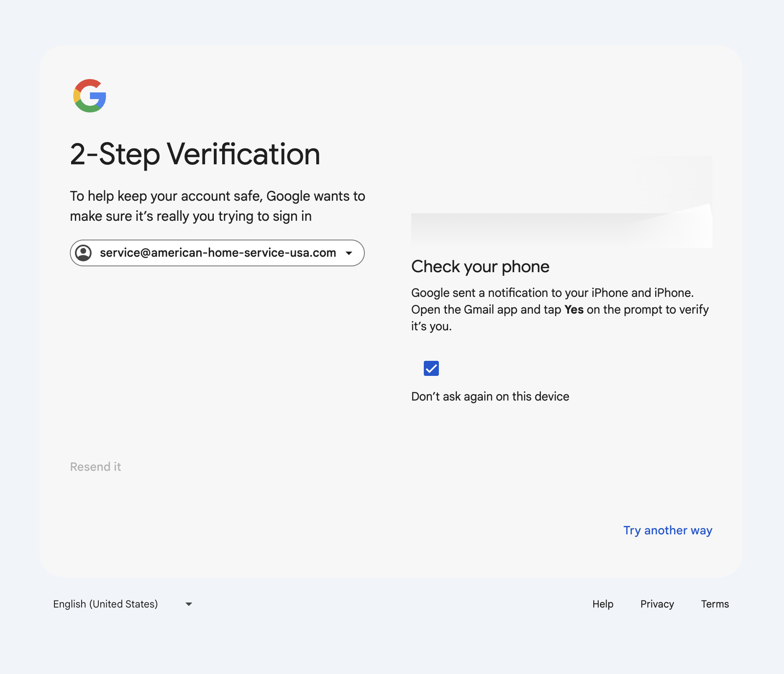Open the English (United States) language selector
The width and height of the screenshot is (784, 674).
[x=105, y=604]
